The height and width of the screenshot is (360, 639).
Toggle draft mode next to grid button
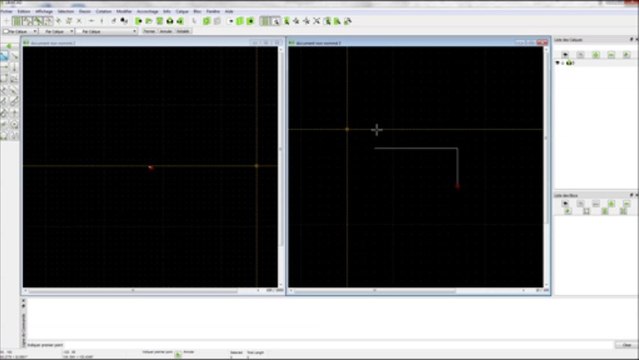click(276, 21)
